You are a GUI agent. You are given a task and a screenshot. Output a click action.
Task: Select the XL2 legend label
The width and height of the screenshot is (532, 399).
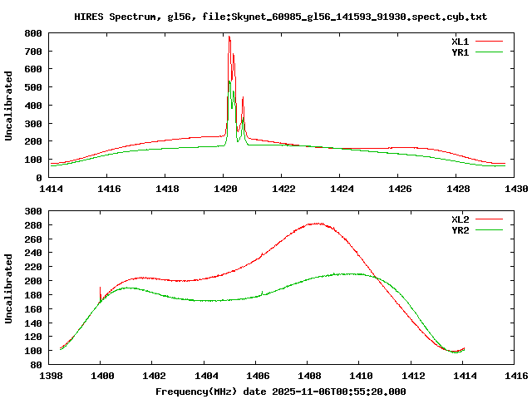click(x=460, y=219)
